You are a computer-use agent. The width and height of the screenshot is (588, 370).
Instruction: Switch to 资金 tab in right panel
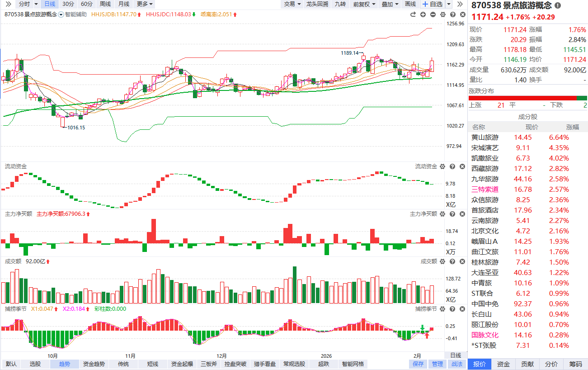[503, 364]
